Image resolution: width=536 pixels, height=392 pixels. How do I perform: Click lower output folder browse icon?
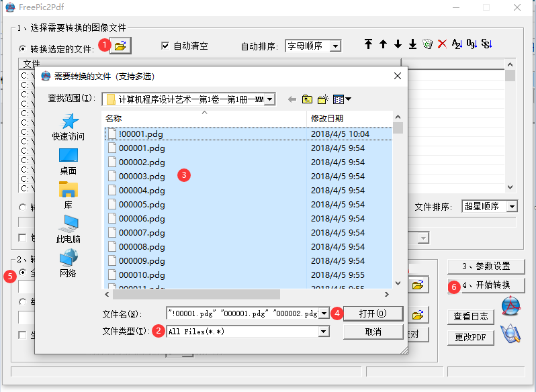tap(418, 315)
